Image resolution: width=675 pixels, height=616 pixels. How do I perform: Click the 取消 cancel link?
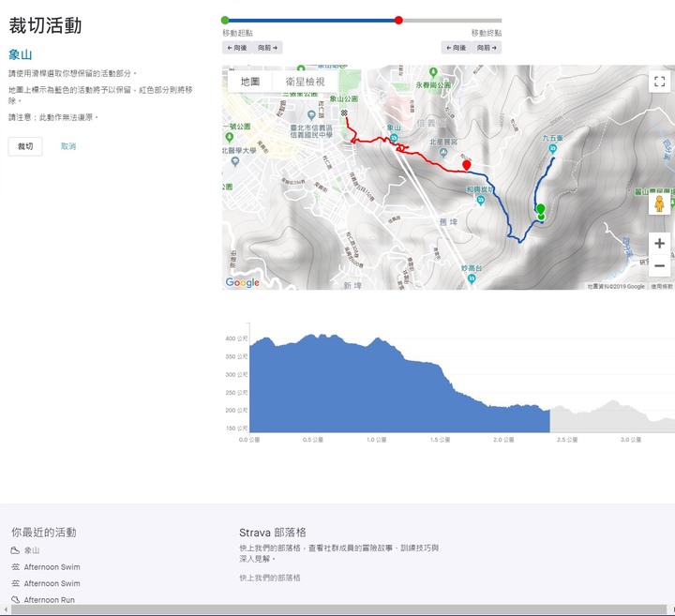point(68,146)
